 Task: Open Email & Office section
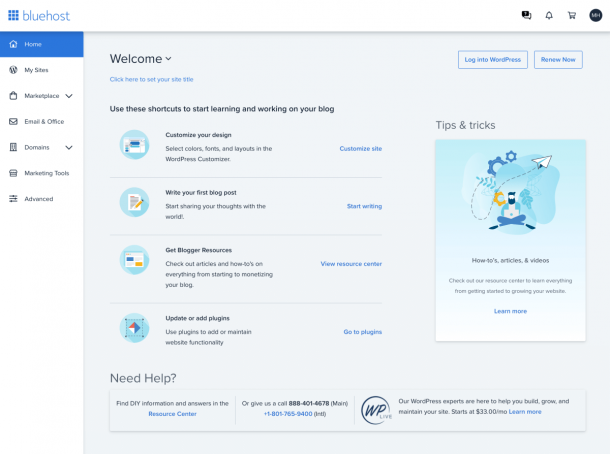(44, 121)
